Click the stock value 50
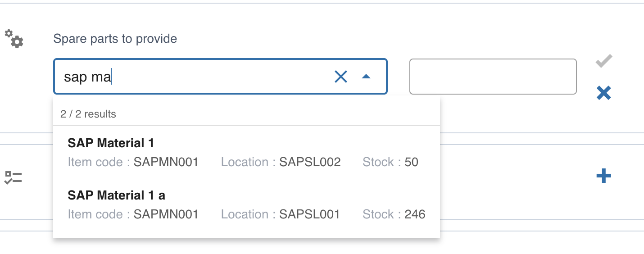This screenshot has height=254, width=644. point(411,162)
